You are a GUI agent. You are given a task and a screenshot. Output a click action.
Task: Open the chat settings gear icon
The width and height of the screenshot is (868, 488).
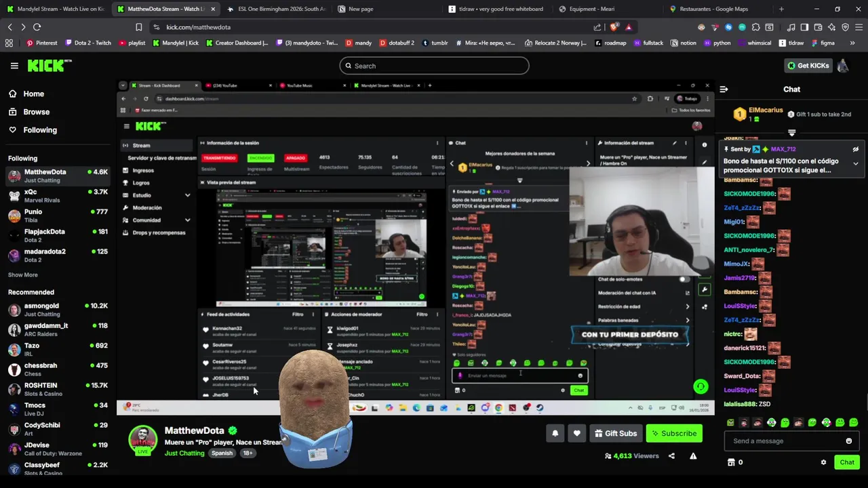tap(823, 462)
